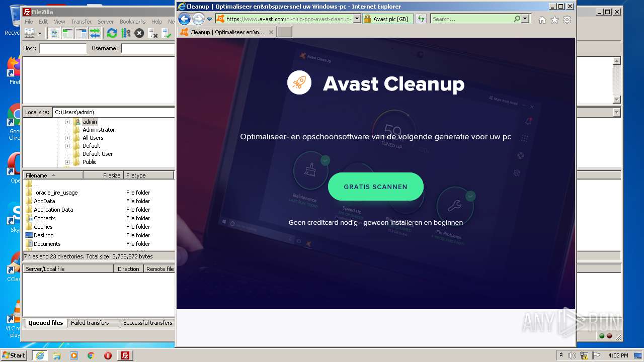The image size is (644, 362).
Task: Open FileZilla Edit menu
Action: pyautogui.click(x=43, y=22)
